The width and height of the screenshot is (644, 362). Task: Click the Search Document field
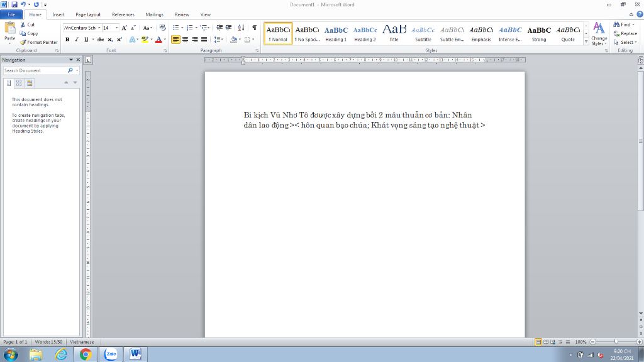tap(35, 70)
